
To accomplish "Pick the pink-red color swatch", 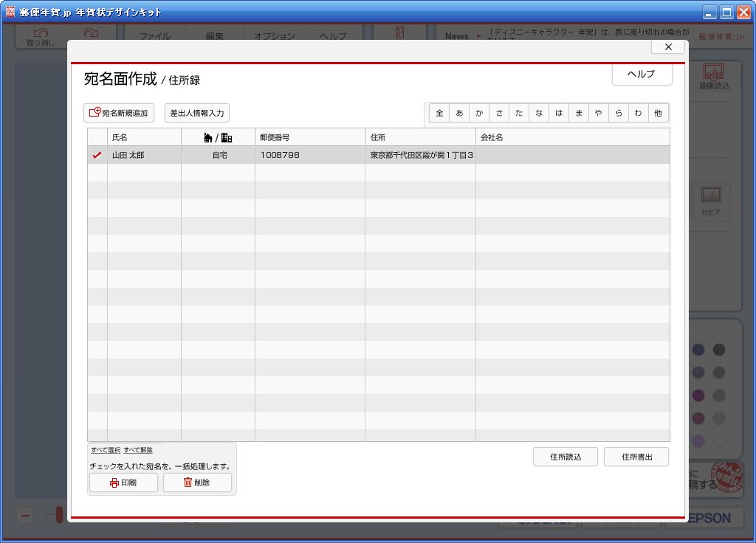I will point(698,418).
